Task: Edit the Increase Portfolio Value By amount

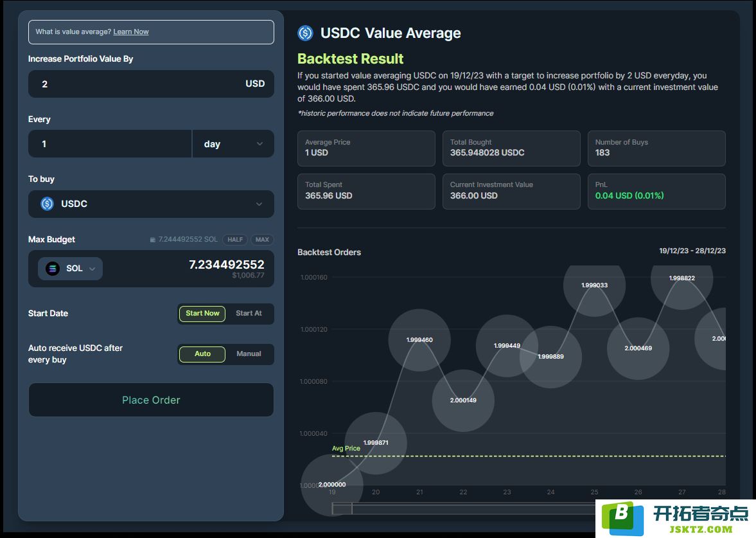Action: (x=151, y=84)
